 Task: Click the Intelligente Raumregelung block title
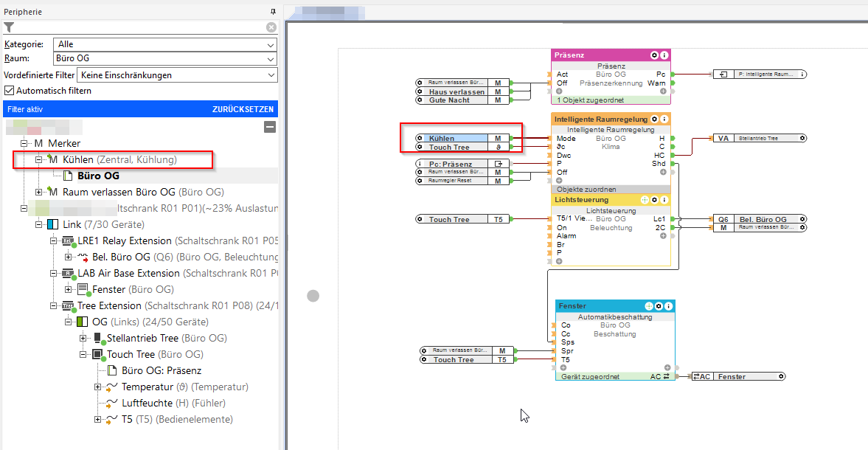[x=600, y=119]
